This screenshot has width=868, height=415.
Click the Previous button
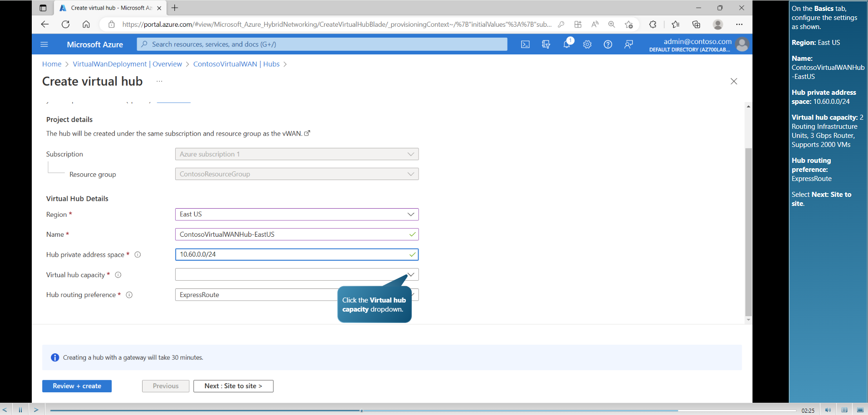tap(166, 386)
